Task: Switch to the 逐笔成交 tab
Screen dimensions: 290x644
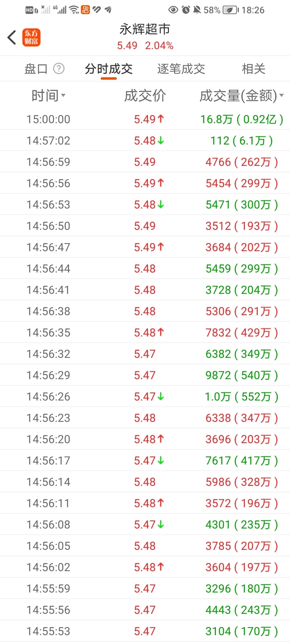Action: [x=181, y=69]
